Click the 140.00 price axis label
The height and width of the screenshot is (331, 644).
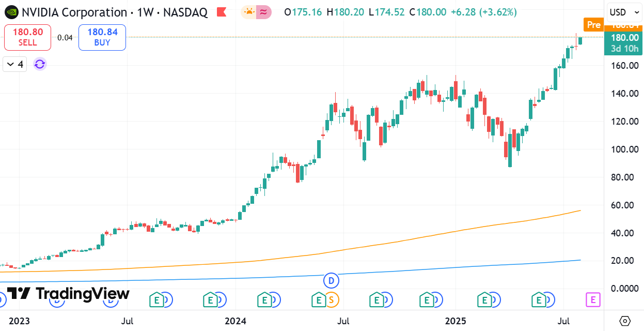click(625, 94)
